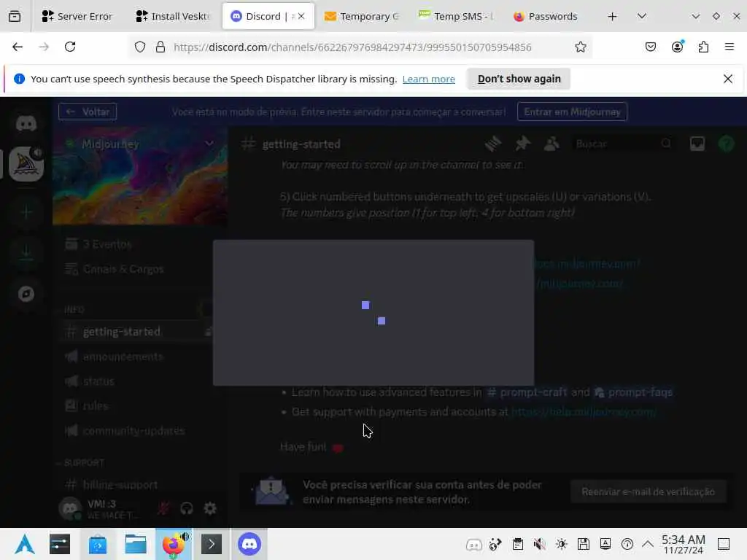Open the prompt-craft channel link
Viewport: 747px width, 560px height.
click(527, 392)
